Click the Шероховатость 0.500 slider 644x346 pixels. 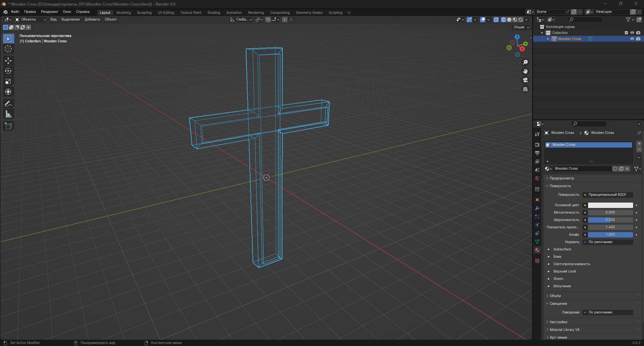click(x=610, y=220)
